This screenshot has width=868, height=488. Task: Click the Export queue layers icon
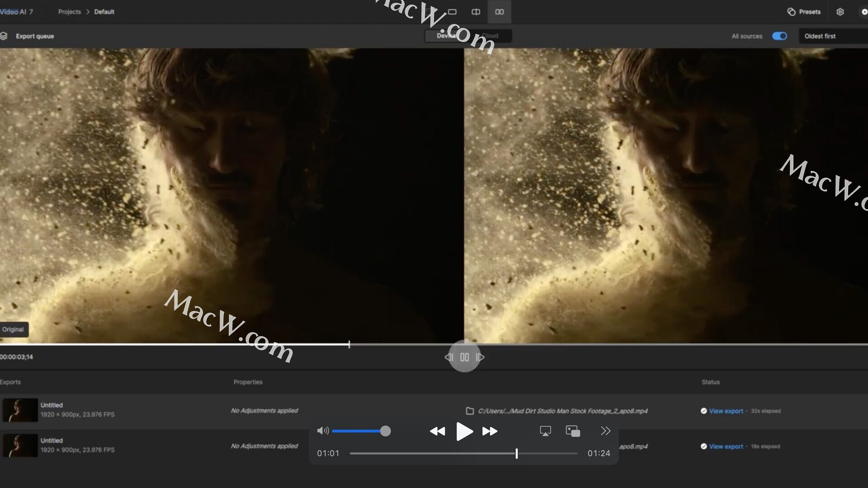(4, 36)
